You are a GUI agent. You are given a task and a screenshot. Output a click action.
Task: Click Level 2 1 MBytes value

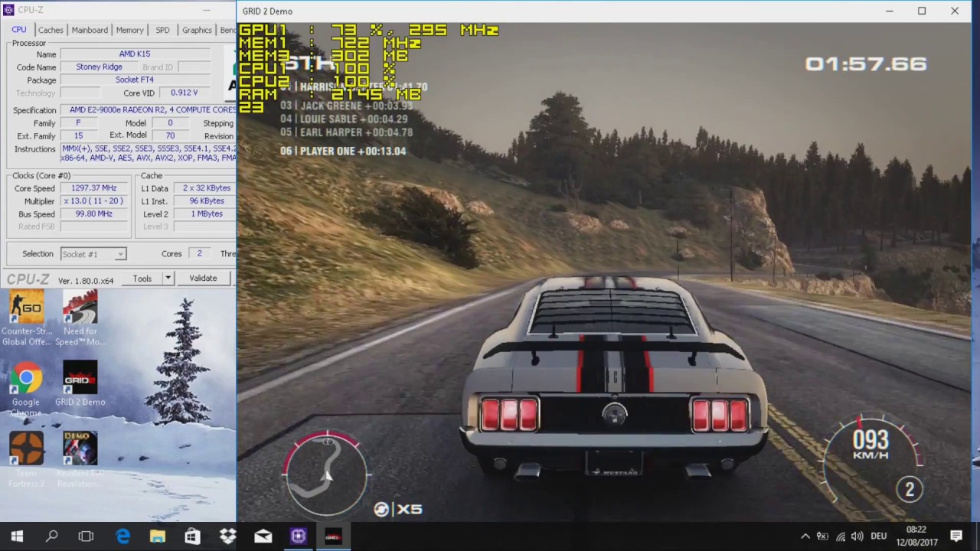point(205,214)
